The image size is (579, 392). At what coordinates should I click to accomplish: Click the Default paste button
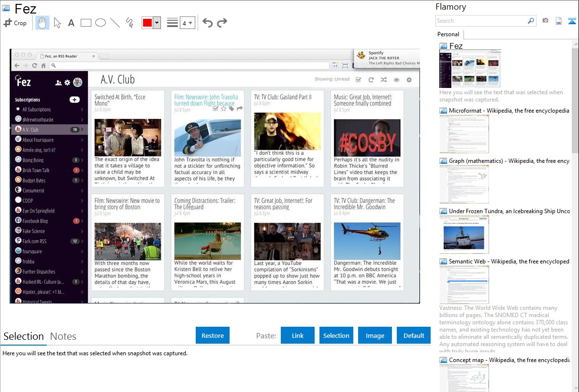point(414,335)
